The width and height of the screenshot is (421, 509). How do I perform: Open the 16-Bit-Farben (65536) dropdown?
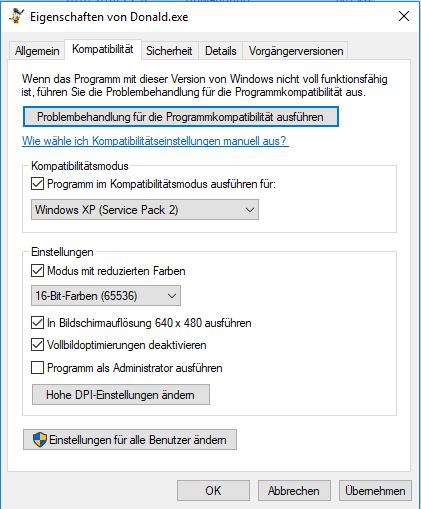tap(106, 295)
